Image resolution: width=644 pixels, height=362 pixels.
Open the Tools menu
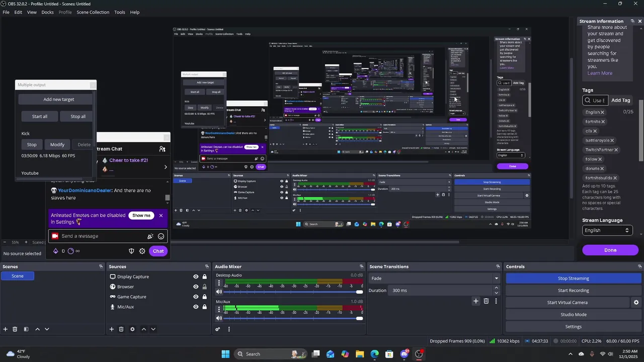pos(119,12)
